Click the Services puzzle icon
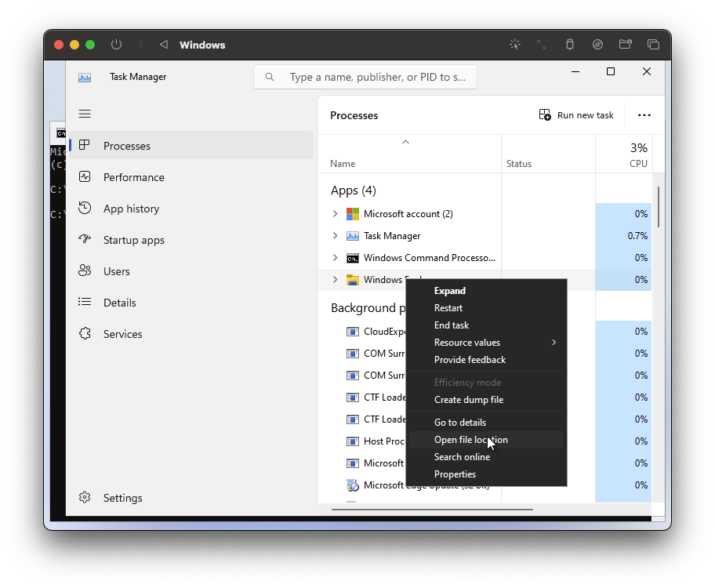The height and width of the screenshot is (588, 715). click(85, 333)
